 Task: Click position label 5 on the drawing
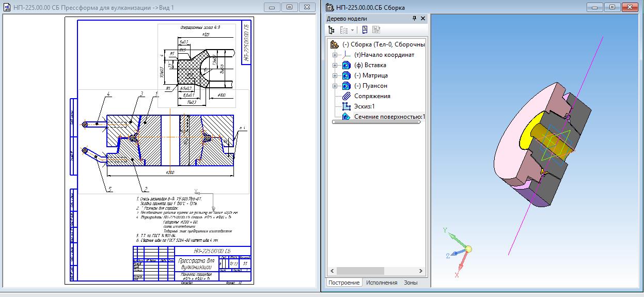point(109,190)
